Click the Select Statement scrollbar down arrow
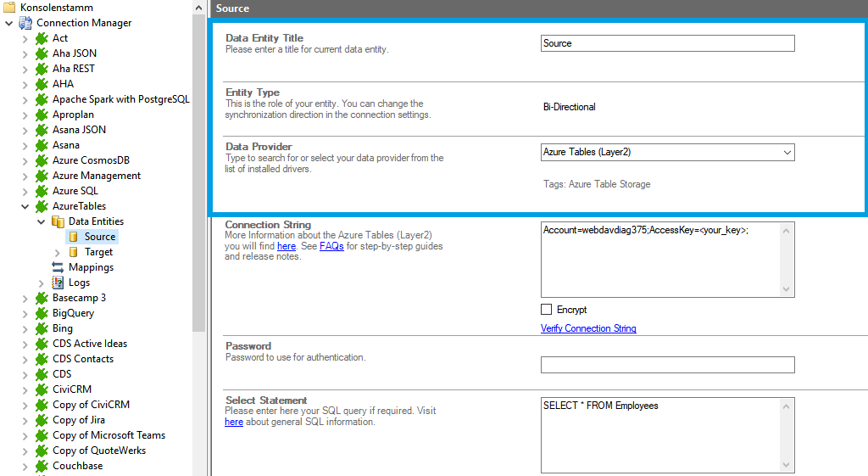Screen dimensions: 868x476 [x=787, y=465]
